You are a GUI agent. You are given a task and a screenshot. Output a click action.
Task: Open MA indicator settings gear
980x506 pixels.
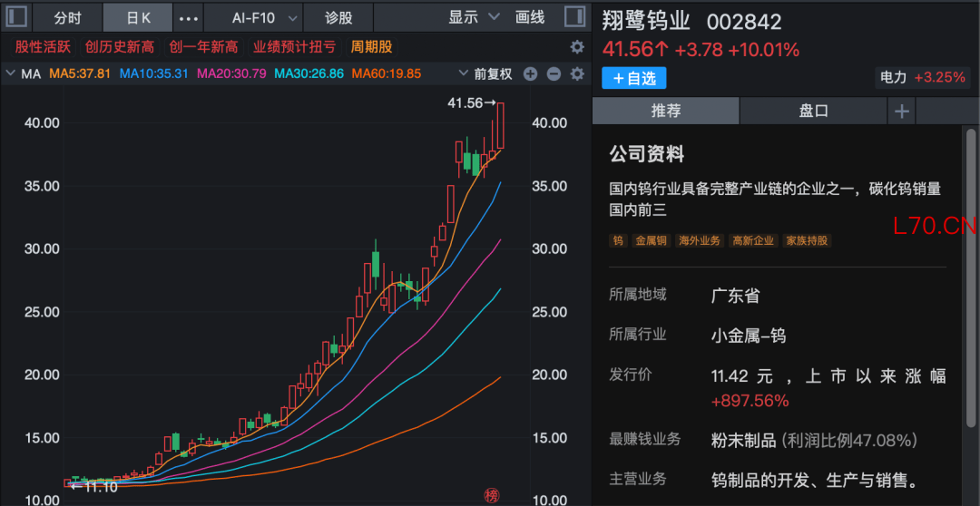click(577, 73)
